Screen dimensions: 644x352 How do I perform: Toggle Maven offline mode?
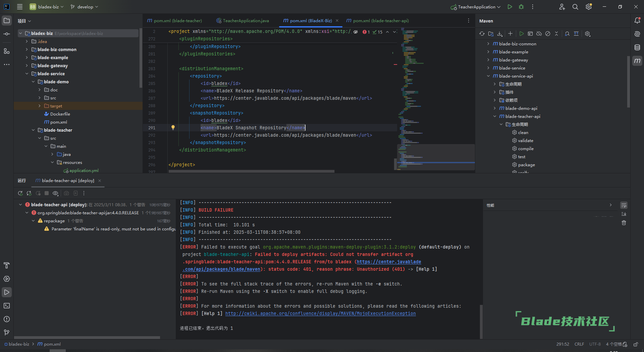(539, 34)
